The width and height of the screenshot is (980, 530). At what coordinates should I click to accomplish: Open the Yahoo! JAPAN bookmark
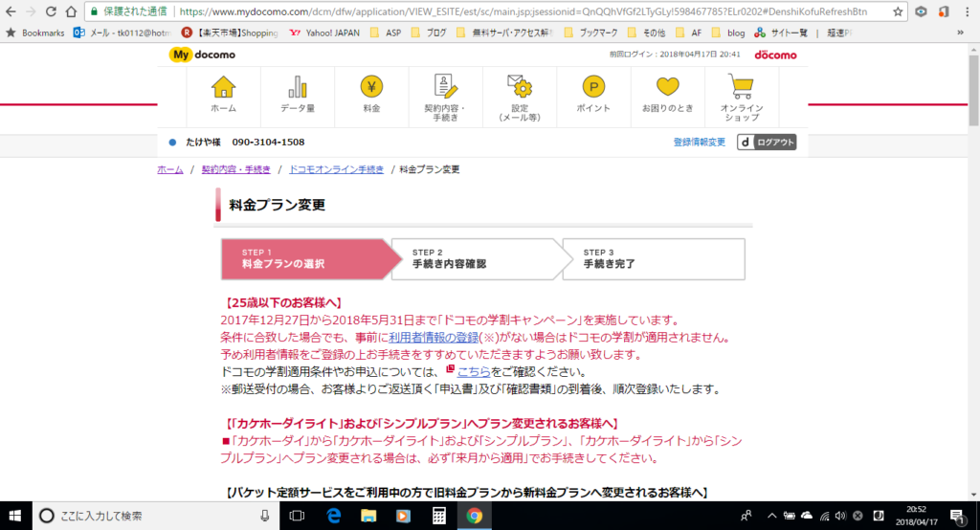click(325, 33)
